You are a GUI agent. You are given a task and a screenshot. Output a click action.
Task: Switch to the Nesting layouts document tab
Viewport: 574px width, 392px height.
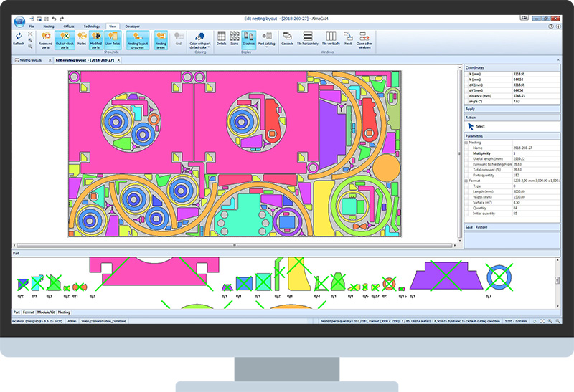coord(31,61)
